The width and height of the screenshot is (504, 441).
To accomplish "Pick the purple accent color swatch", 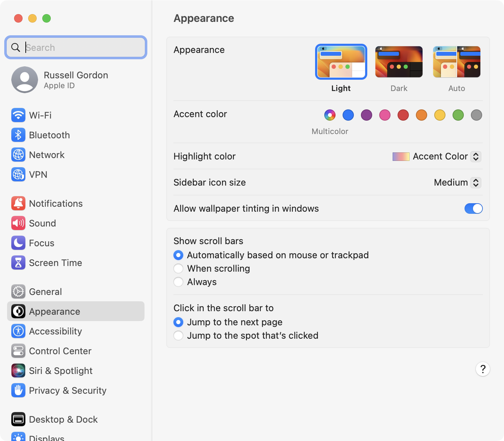I will click(367, 115).
